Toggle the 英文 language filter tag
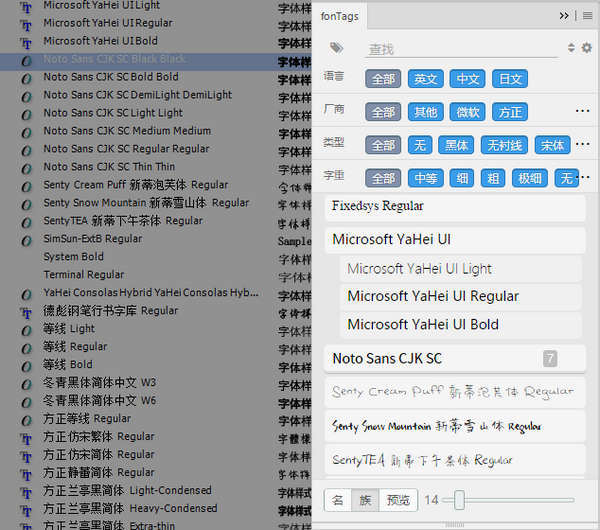The height and width of the screenshot is (530, 600). click(426, 79)
